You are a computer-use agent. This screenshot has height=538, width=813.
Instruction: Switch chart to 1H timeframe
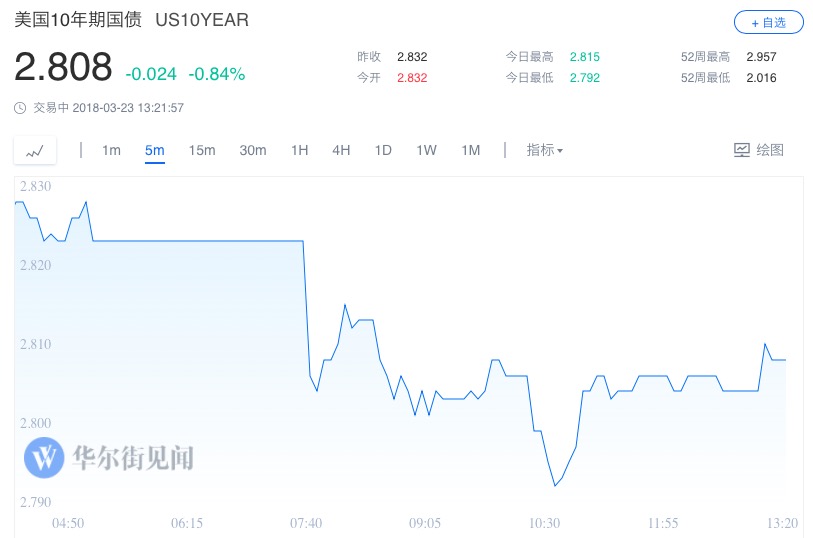pos(299,150)
